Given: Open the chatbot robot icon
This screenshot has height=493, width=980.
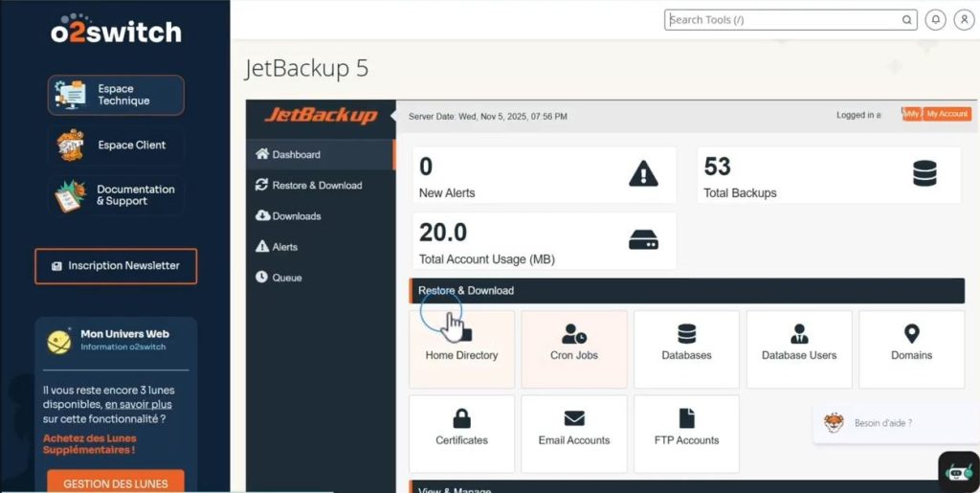Looking at the screenshot, I should coord(959,472).
